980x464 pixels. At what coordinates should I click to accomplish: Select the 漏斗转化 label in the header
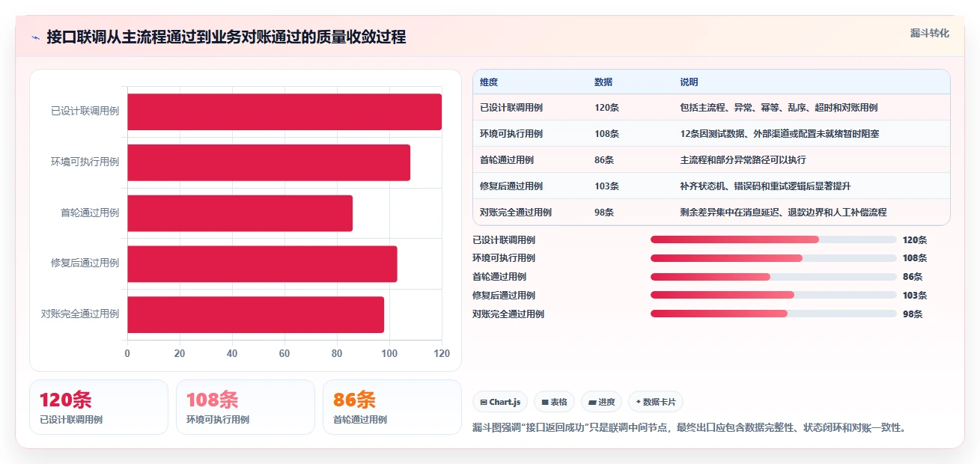pos(930,34)
